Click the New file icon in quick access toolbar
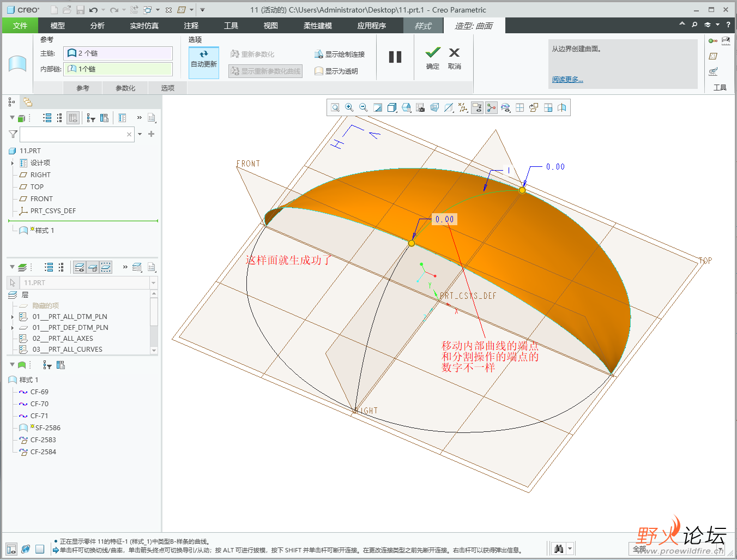 pos(54,10)
